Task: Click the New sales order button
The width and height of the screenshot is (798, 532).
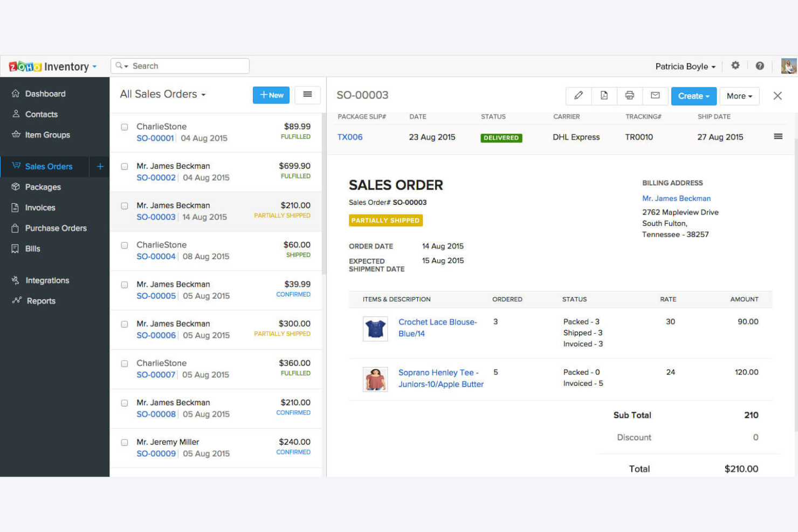Action: [271, 95]
